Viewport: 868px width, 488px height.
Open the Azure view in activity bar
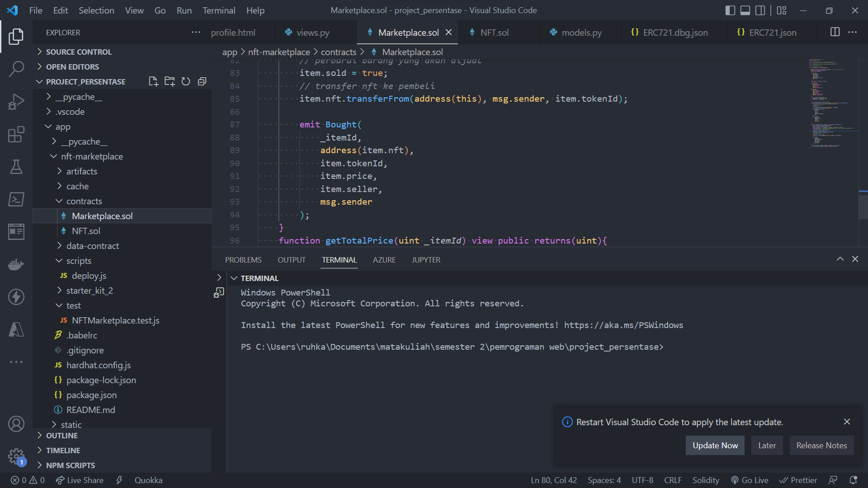point(16,329)
